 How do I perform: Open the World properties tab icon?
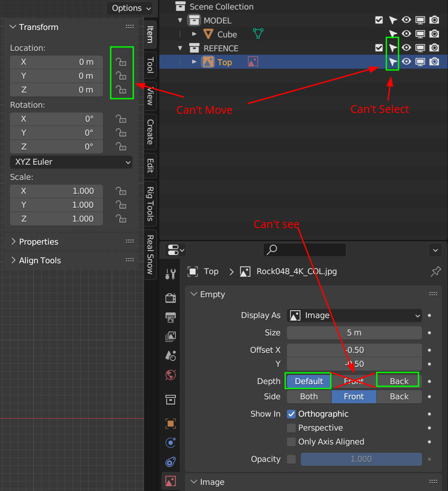(x=171, y=375)
